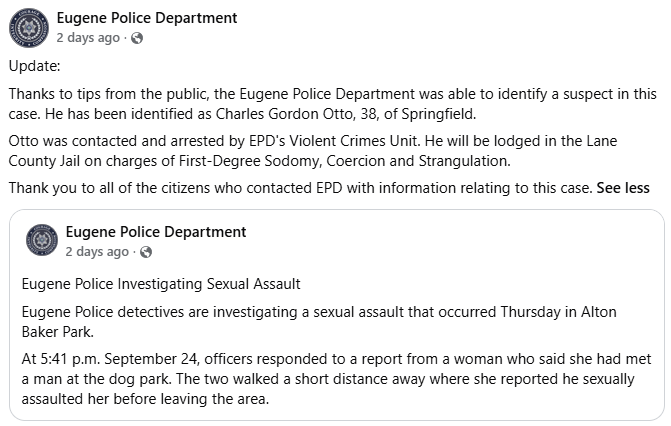Collapse the update text with See less

point(623,188)
